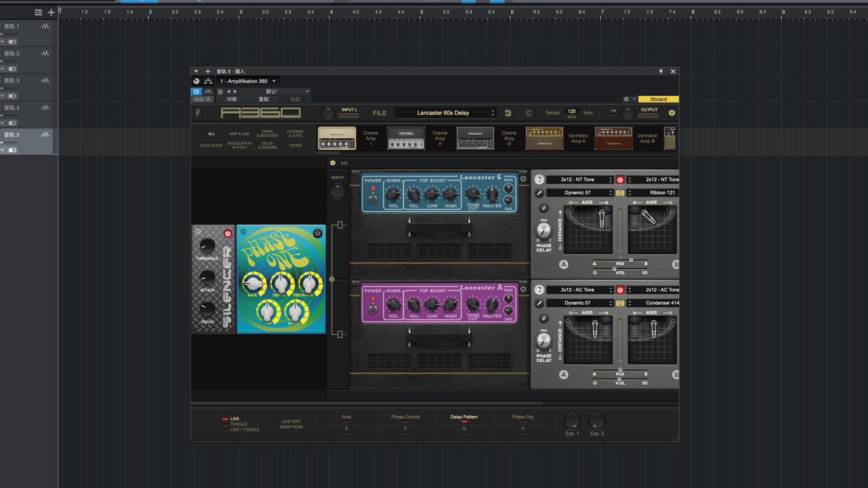Screen dimensions: 868x488
Task: Toggle Lancaster C amp power switch
Action: pos(373,199)
